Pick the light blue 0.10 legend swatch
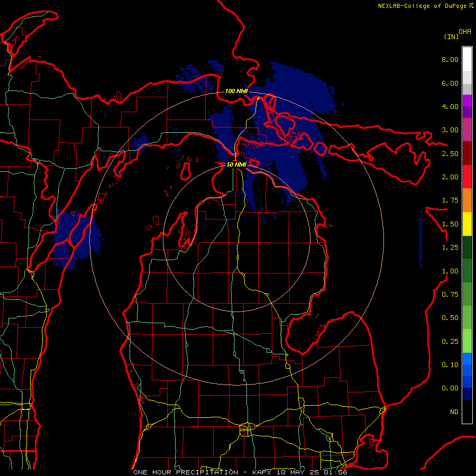Image resolution: width=476 pixels, height=476 pixels. pos(467,359)
